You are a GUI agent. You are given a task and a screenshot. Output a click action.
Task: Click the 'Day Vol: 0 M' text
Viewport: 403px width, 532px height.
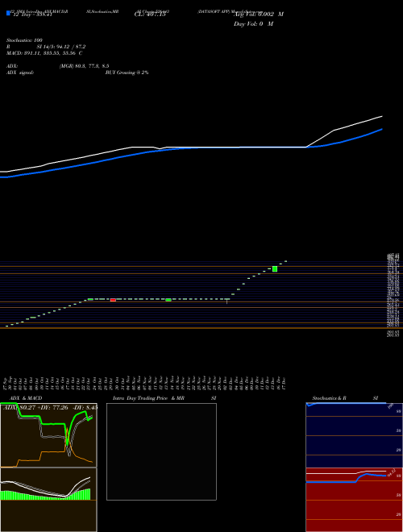(253, 24)
